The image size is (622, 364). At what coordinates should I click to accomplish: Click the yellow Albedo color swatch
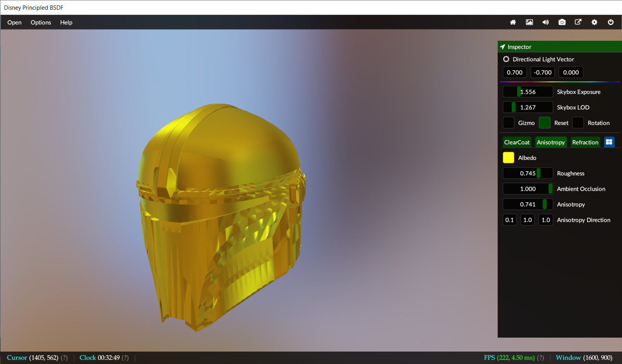(509, 158)
